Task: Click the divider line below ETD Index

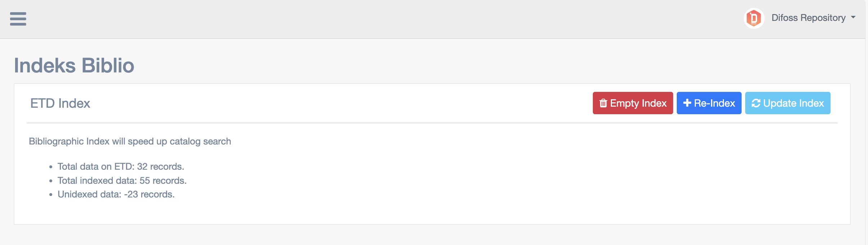Action: [x=432, y=123]
